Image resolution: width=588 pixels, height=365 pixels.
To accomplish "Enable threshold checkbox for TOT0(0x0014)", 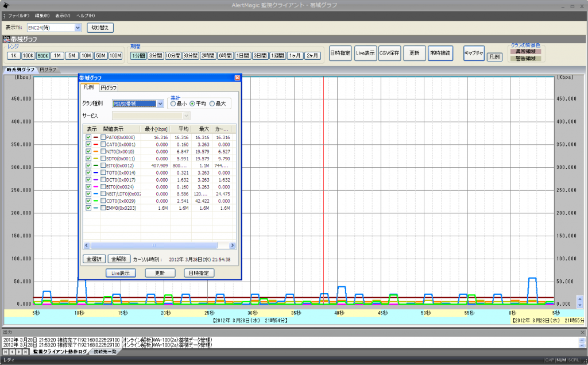I will tap(103, 173).
